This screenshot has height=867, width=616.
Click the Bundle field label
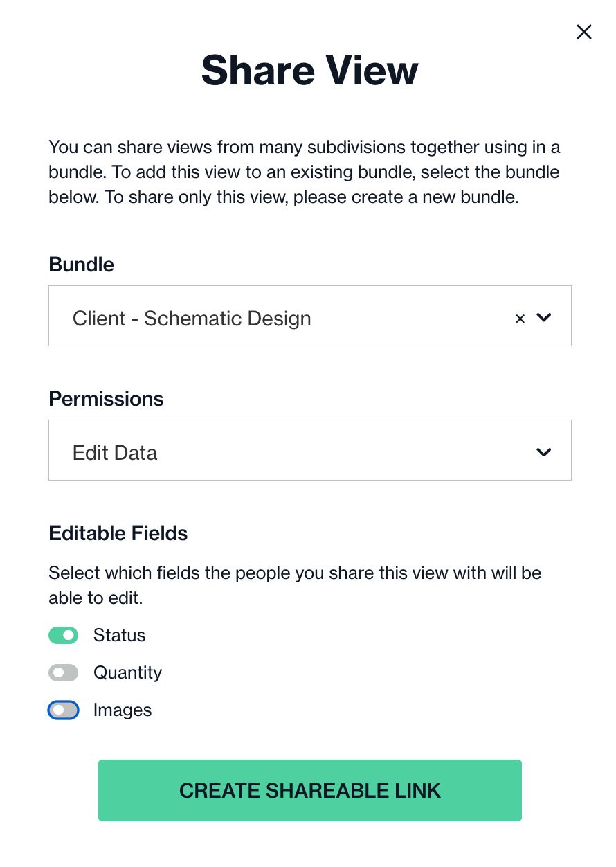tap(82, 265)
